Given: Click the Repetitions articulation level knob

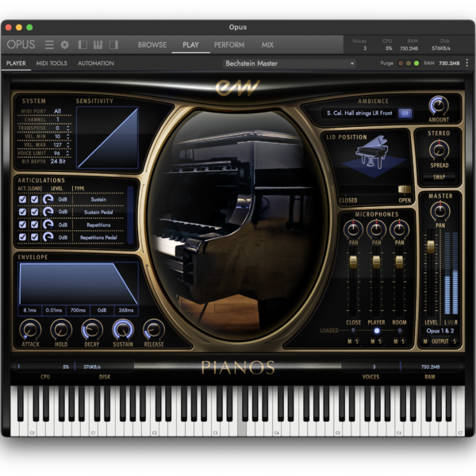Looking at the screenshot, I should point(48,225).
